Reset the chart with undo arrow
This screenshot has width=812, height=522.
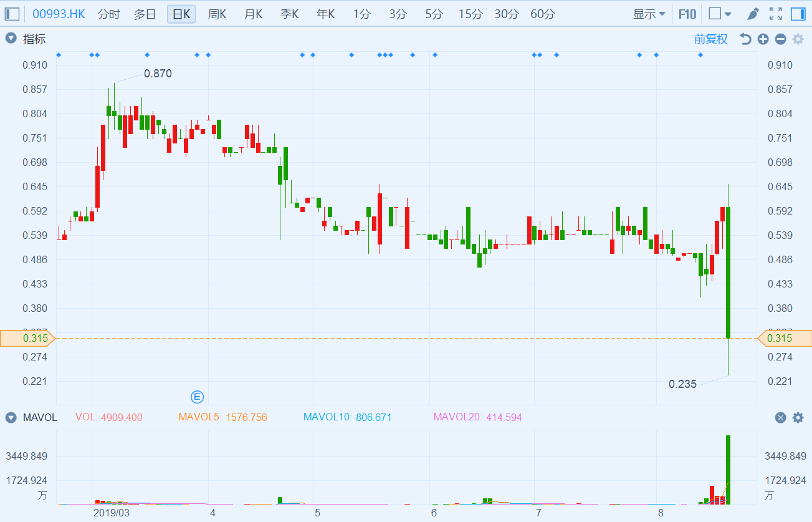(745, 39)
